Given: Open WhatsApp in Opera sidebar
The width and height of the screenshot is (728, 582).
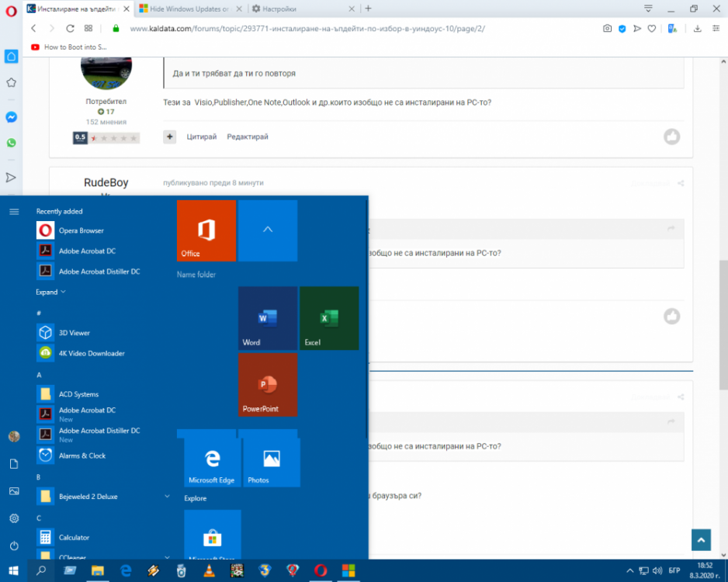Looking at the screenshot, I should [x=11, y=143].
